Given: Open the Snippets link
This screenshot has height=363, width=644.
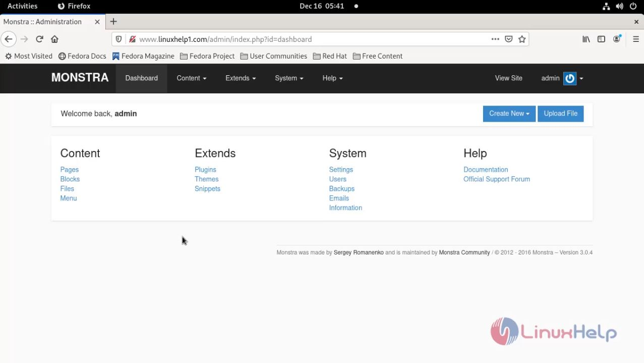Looking at the screenshot, I should tap(207, 189).
